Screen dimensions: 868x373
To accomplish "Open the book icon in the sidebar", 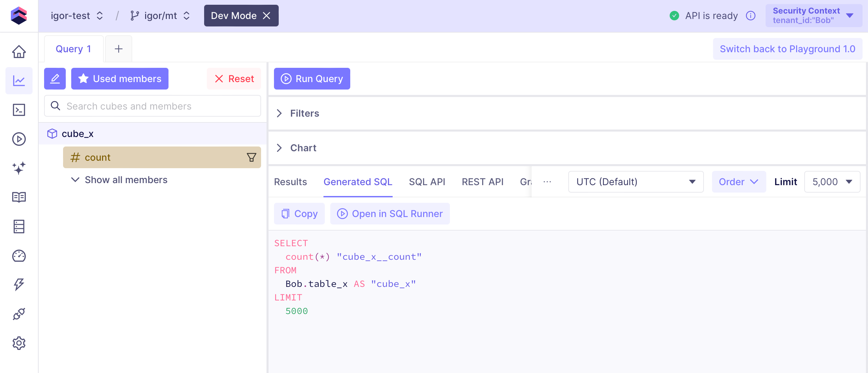I will click(19, 197).
